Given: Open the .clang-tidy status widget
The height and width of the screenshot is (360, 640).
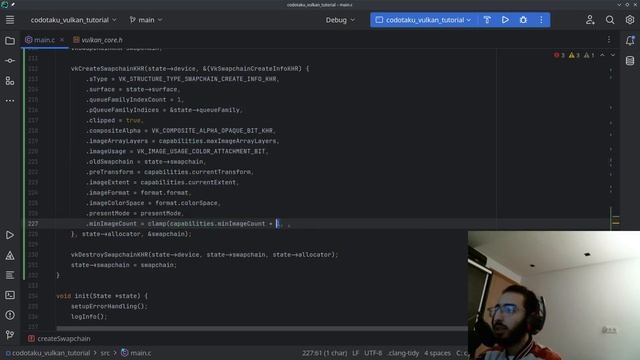Looking at the screenshot, I should [403, 353].
